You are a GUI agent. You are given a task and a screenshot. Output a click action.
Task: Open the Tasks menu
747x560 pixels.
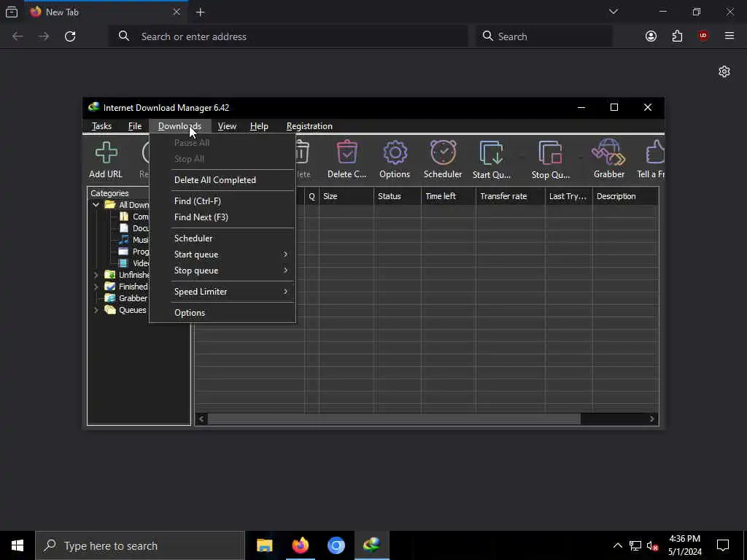tap(101, 126)
